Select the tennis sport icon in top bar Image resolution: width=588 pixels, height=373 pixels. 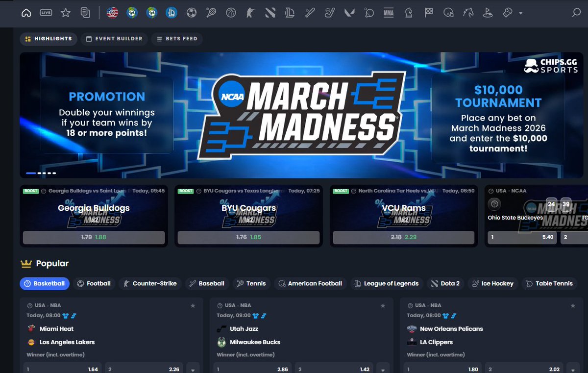point(211,13)
